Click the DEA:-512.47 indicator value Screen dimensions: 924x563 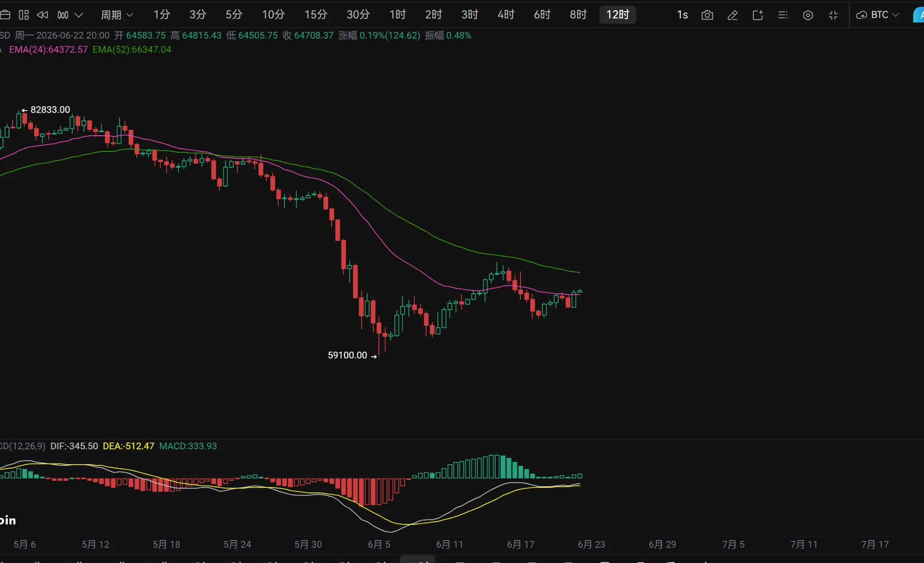pos(129,446)
